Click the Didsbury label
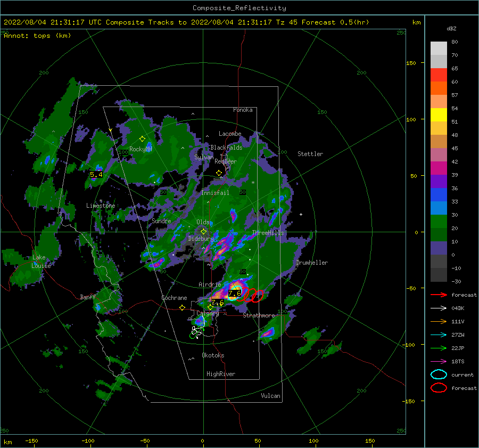Screen dimensions: 479x448 point(201,239)
